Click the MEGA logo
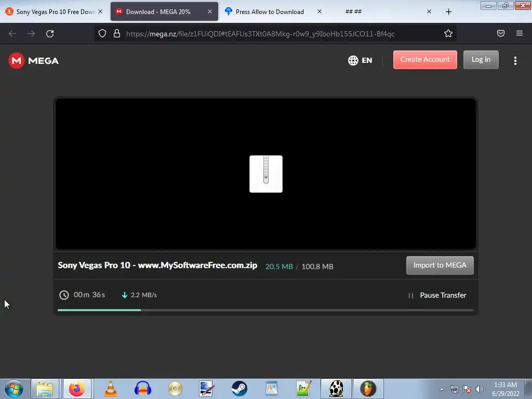Image resolution: width=532 pixels, height=399 pixels. pyautogui.click(x=34, y=61)
